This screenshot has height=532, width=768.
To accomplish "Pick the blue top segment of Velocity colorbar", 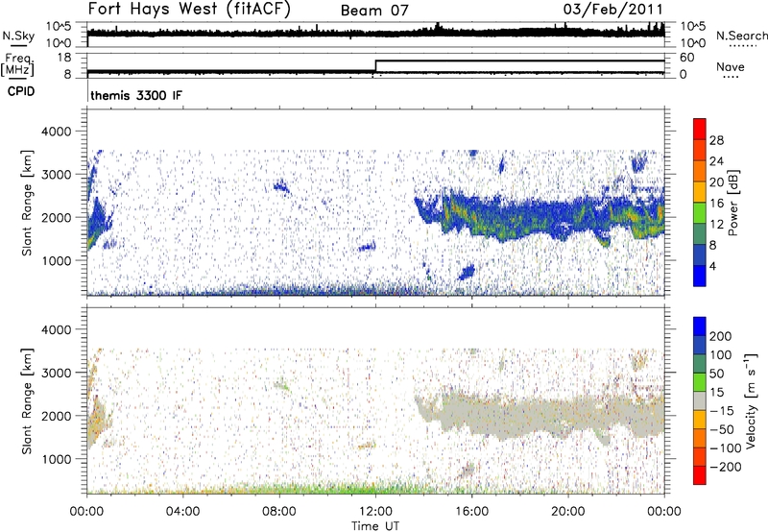I will [x=700, y=326].
